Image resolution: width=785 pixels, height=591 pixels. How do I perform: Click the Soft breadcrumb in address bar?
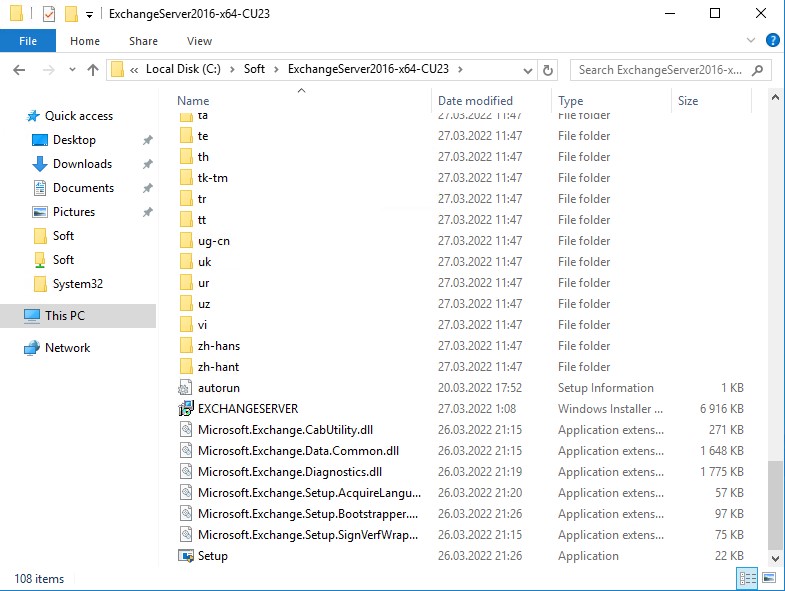tap(254, 70)
